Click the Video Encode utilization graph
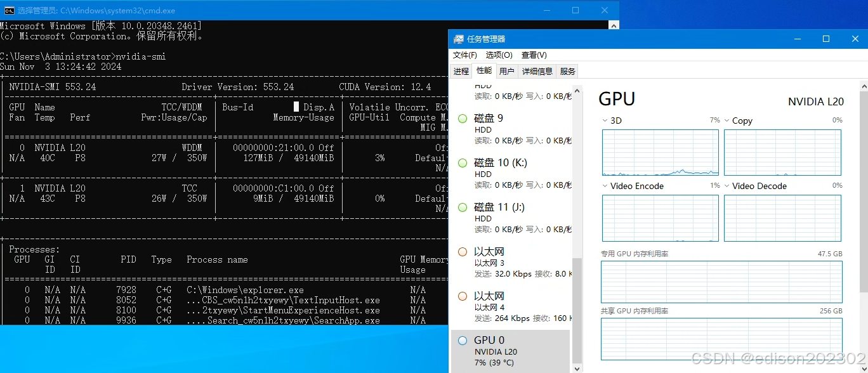This screenshot has width=868, height=373. (x=661, y=218)
